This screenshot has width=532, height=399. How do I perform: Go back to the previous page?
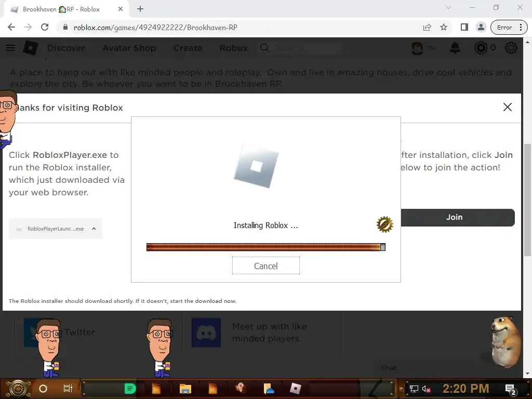coord(11,28)
